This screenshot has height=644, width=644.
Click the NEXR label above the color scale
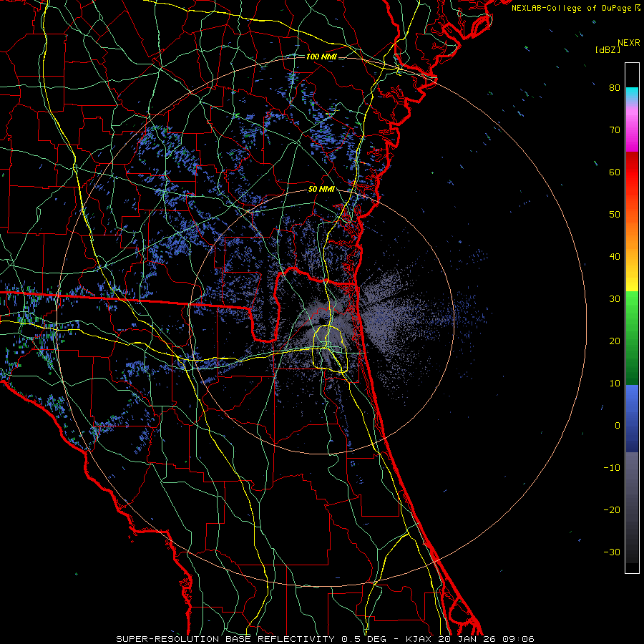coord(628,43)
